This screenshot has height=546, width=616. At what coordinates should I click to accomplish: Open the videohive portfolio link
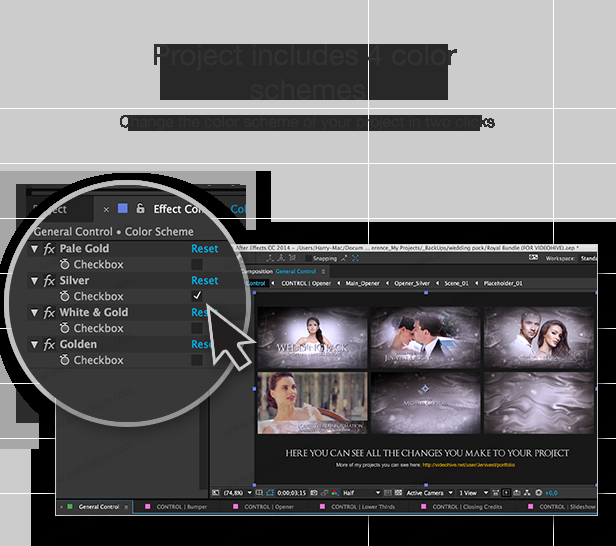coord(469,465)
